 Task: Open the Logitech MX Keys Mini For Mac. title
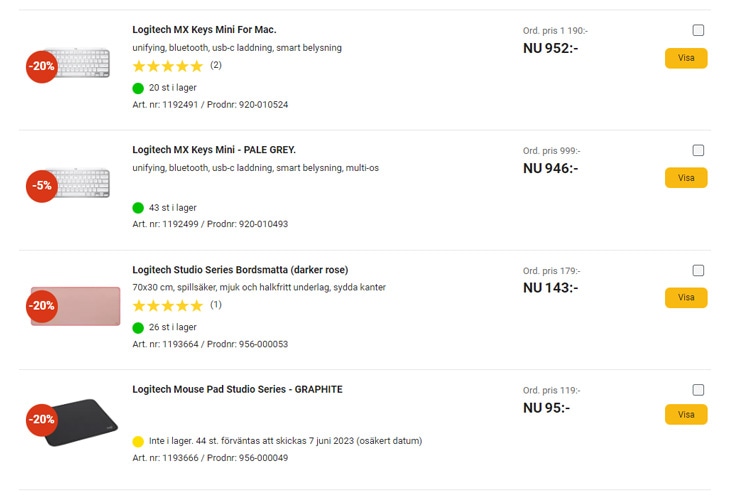point(204,30)
